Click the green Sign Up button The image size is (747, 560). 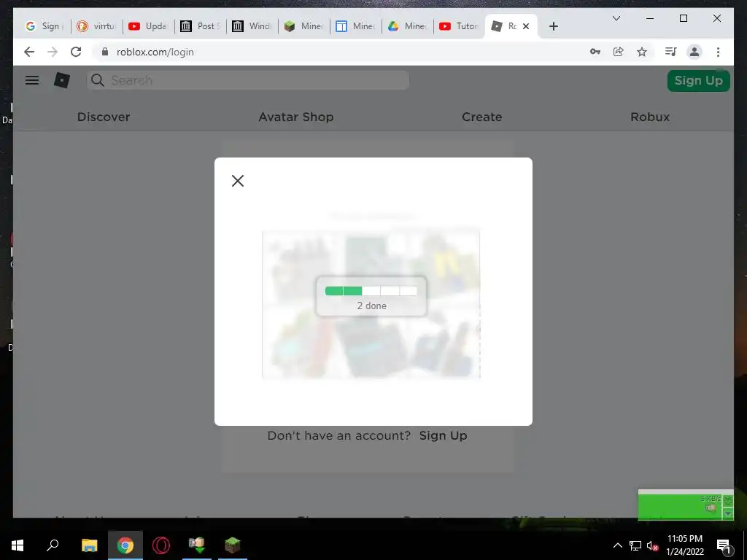[698, 80]
